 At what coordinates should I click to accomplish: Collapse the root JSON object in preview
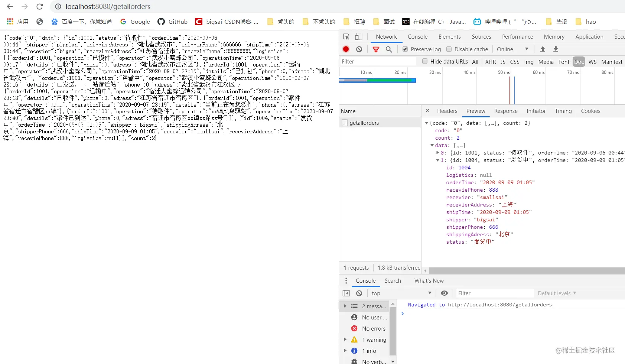(x=427, y=123)
